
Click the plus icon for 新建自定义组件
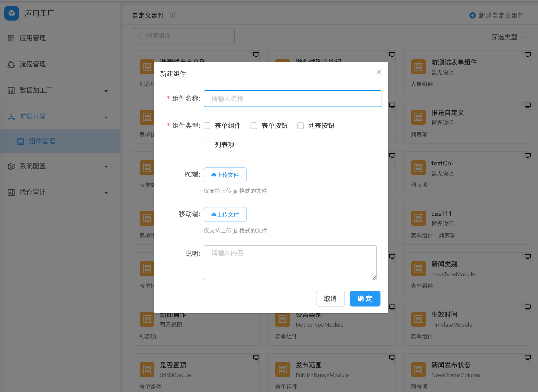[472, 15]
